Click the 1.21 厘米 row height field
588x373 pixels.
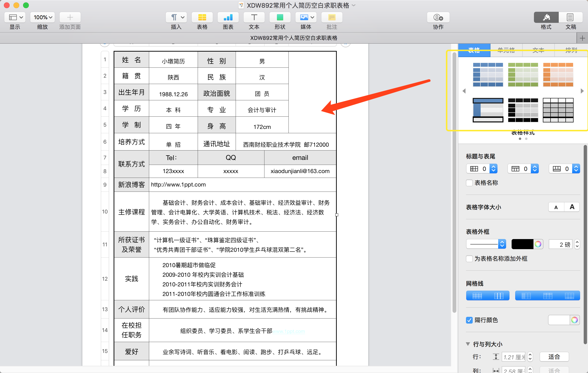pyautogui.click(x=514, y=357)
